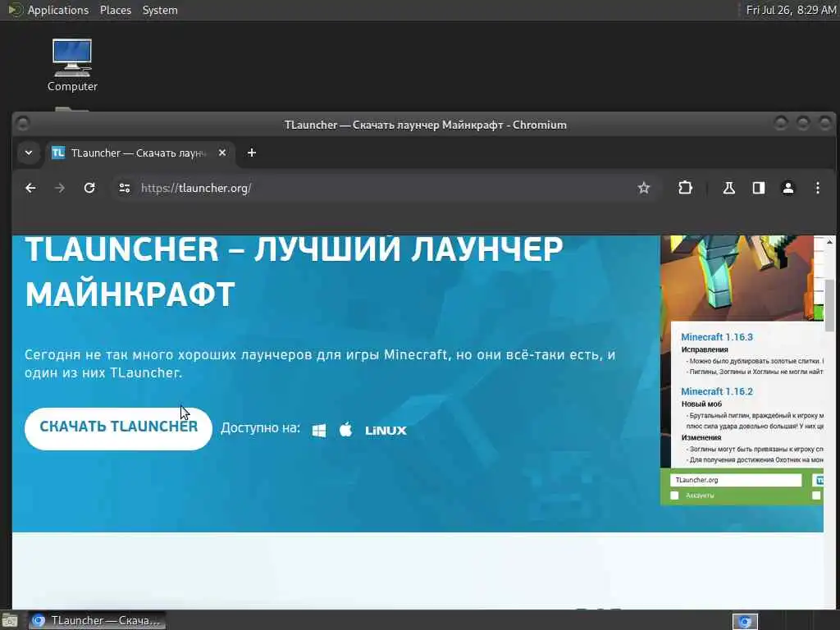
Task: Open the Extensions puzzle icon
Action: [x=685, y=188]
